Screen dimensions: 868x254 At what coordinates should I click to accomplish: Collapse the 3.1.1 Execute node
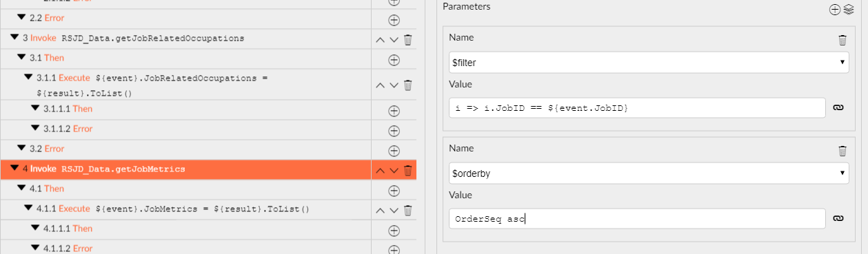(x=28, y=78)
